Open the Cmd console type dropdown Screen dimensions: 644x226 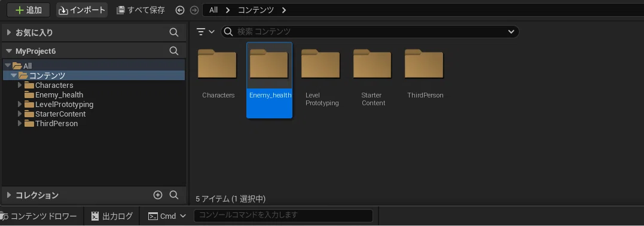[167, 216]
